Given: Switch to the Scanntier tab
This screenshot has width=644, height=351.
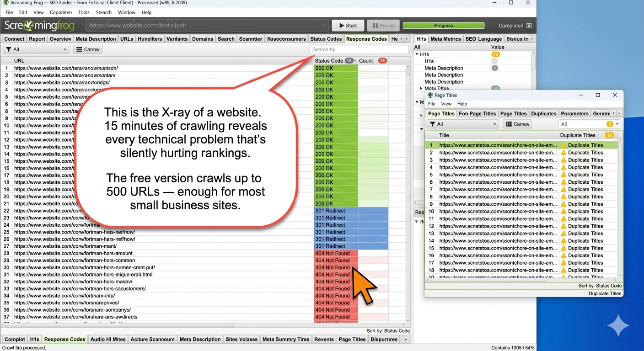Looking at the screenshot, I should (251, 39).
